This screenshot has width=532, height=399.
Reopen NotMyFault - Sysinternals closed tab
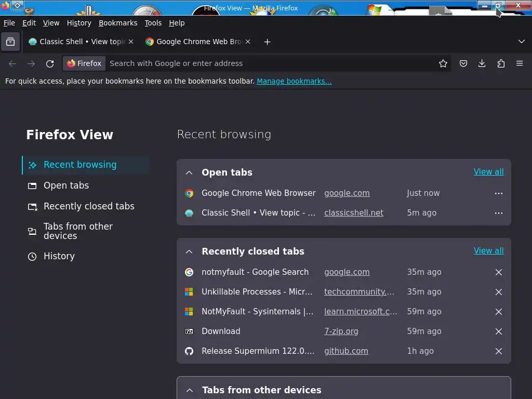258,312
